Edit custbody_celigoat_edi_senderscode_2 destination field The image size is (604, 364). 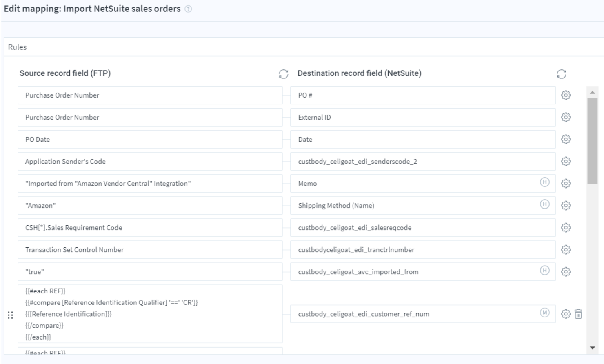click(423, 161)
